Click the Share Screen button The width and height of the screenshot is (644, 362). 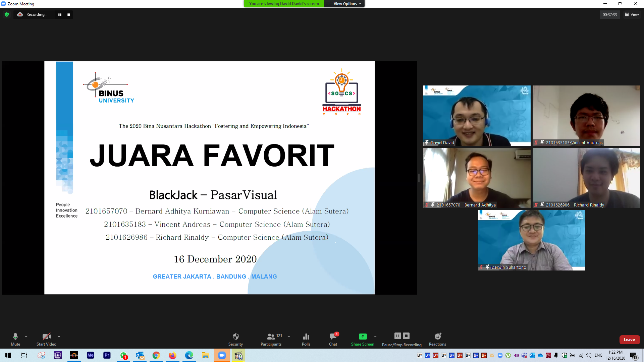click(363, 339)
